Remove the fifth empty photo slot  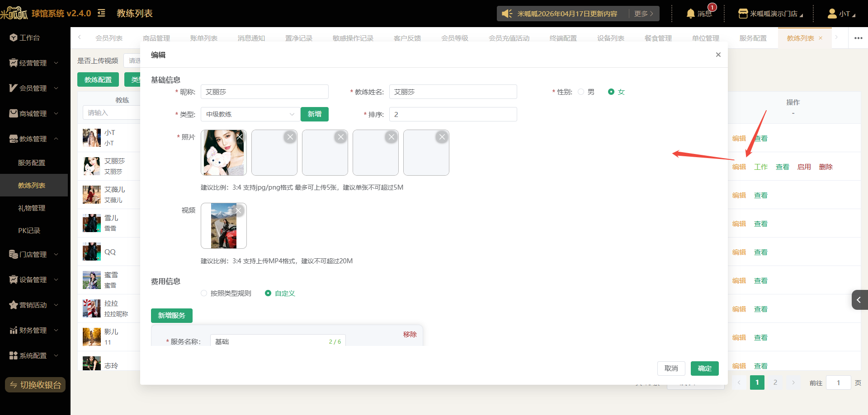click(x=442, y=136)
